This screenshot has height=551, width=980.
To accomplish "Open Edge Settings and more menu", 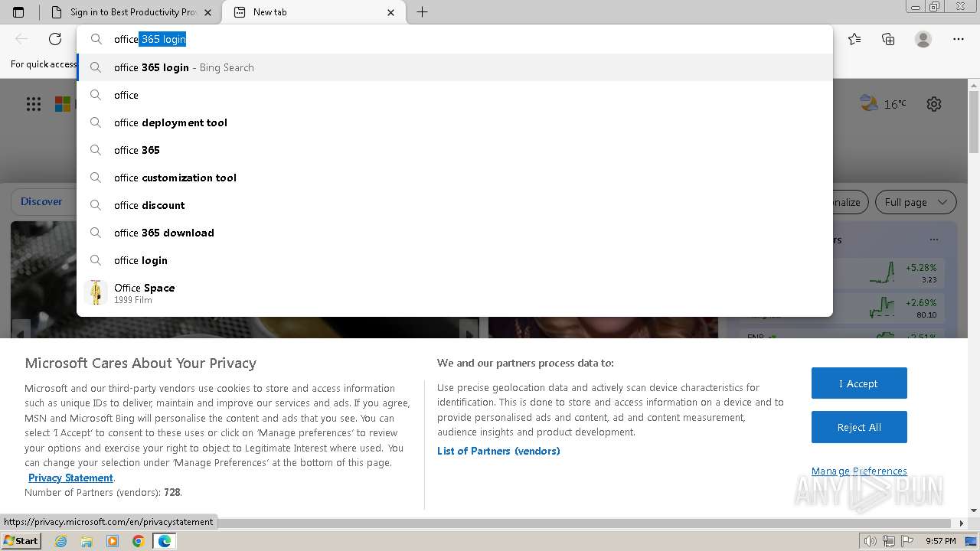I will tap(959, 39).
